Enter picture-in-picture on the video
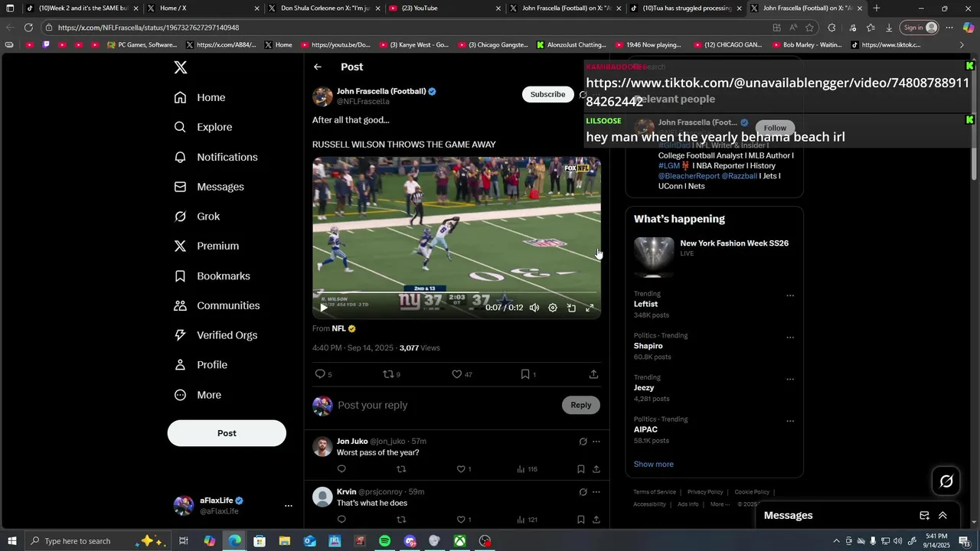Viewport: 980px width, 551px height. [x=571, y=308]
